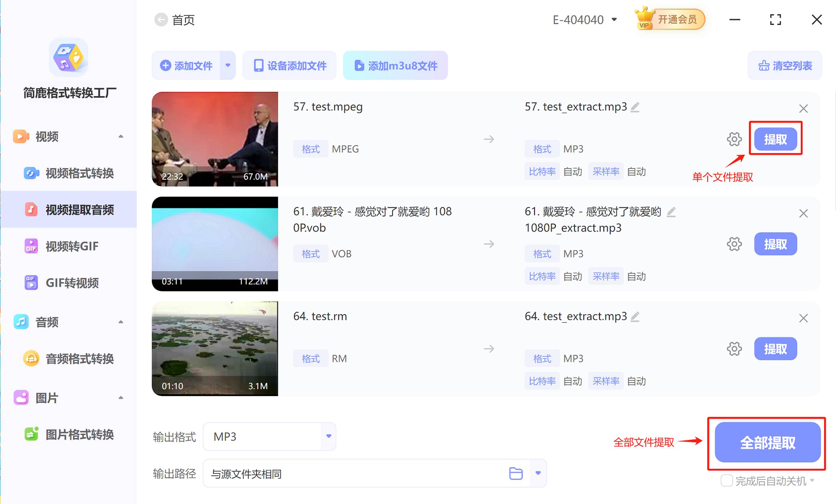Open settings gear for 57. test.mpeg
Image resolution: width=836 pixels, height=504 pixels.
coord(734,139)
